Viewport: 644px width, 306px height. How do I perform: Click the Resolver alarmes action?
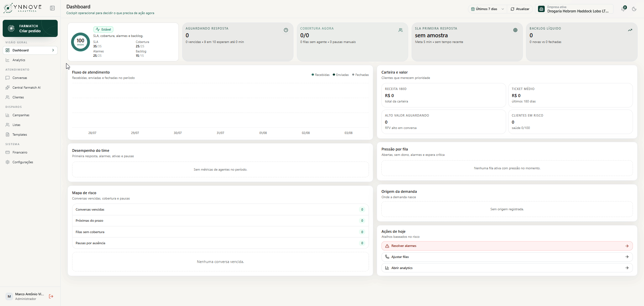point(507,246)
